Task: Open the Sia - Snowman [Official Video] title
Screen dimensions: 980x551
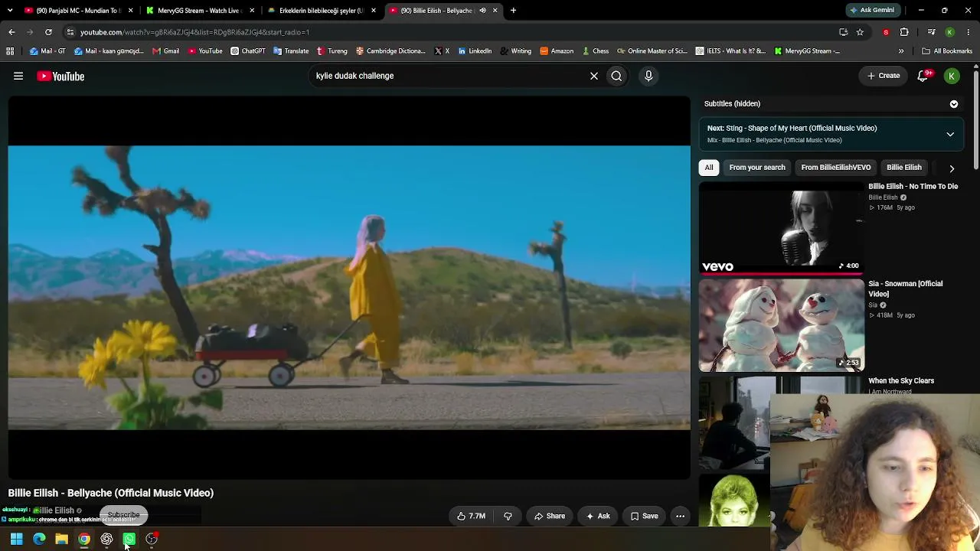Action: coord(905,289)
